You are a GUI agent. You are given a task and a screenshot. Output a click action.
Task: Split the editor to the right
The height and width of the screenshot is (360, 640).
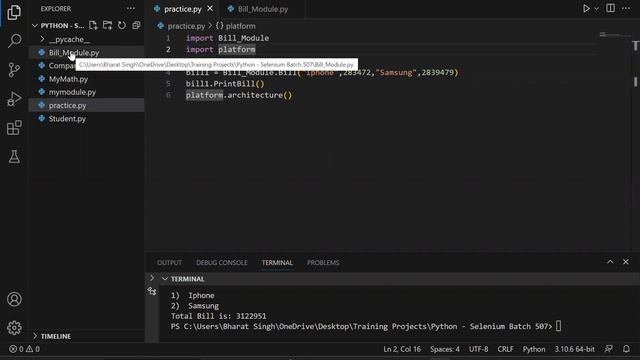point(610,9)
